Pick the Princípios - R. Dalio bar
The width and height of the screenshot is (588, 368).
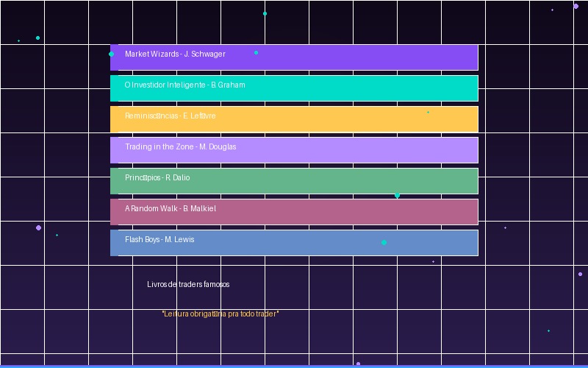[294, 181]
